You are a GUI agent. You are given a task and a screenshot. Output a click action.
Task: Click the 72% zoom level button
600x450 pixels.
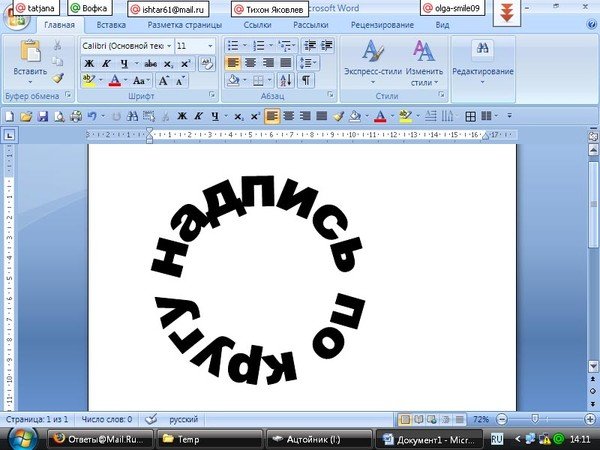[x=481, y=419]
